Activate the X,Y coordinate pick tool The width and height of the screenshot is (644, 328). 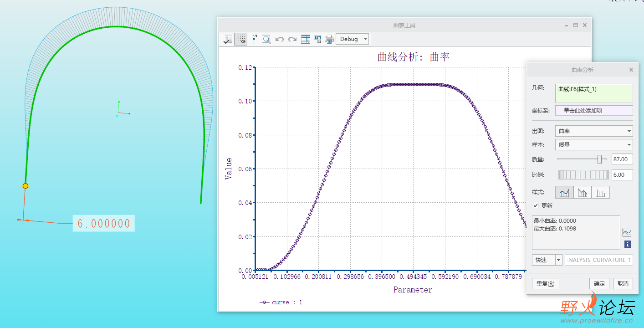point(254,39)
